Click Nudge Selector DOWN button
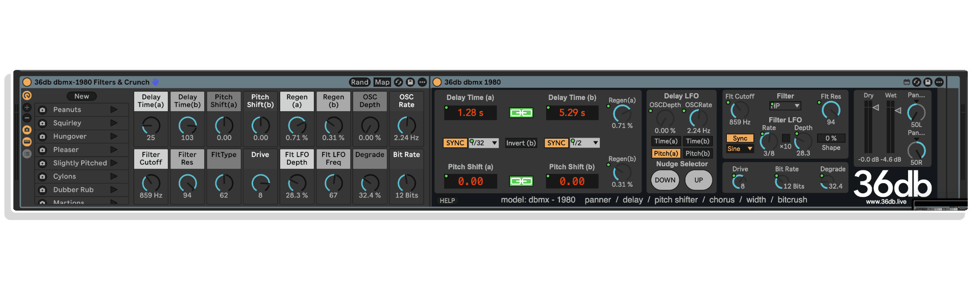980x281 pixels. coord(665,180)
